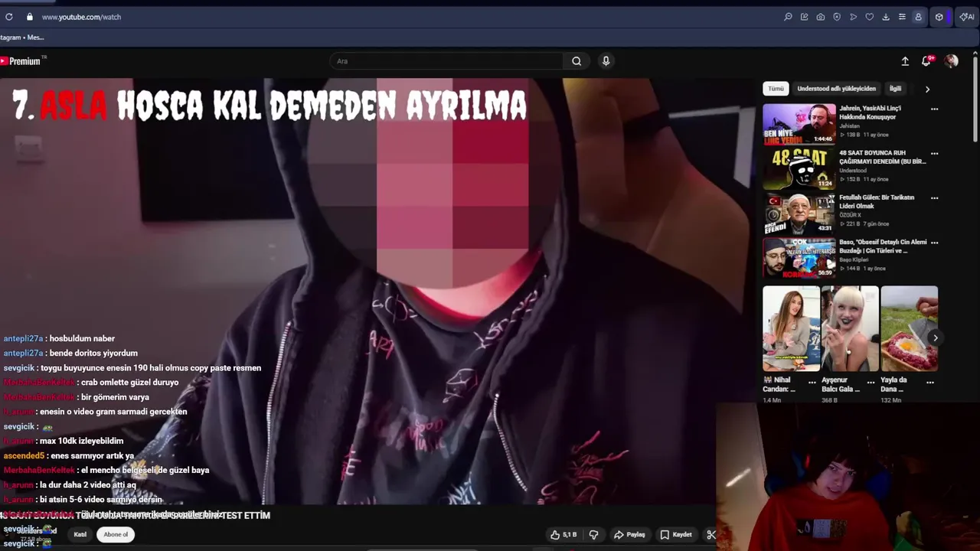
Task: Open Baso 'Cin Alemi' video thumbnail
Action: tap(799, 258)
